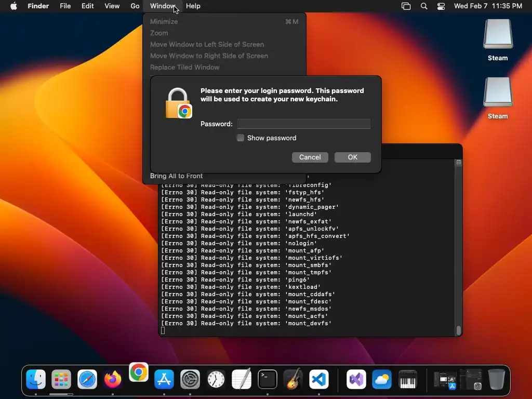Launch GarageBand guitar icon in Dock
The height and width of the screenshot is (399, 532).
tap(293, 379)
